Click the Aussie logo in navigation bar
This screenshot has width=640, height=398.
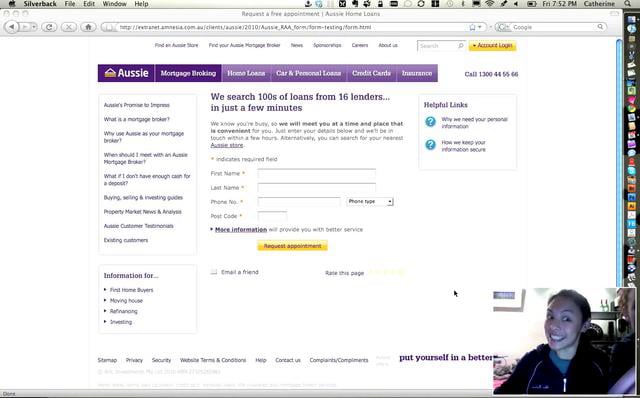point(126,73)
